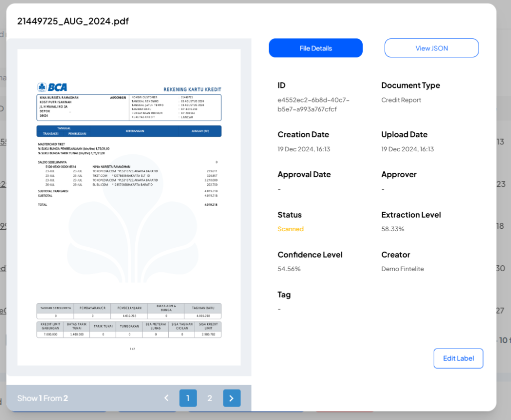This screenshot has height=420, width=511.
Task: Switch to the File Details tab
Action: point(315,48)
